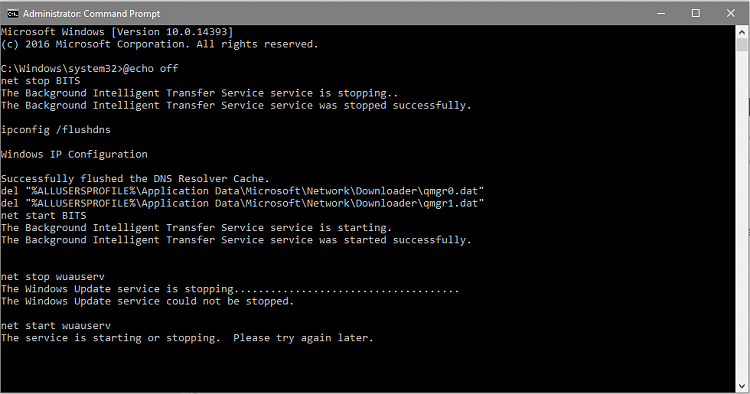Click the 'Please try again later' message
This screenshot has height=394, width=750.
tap(303, 338)
